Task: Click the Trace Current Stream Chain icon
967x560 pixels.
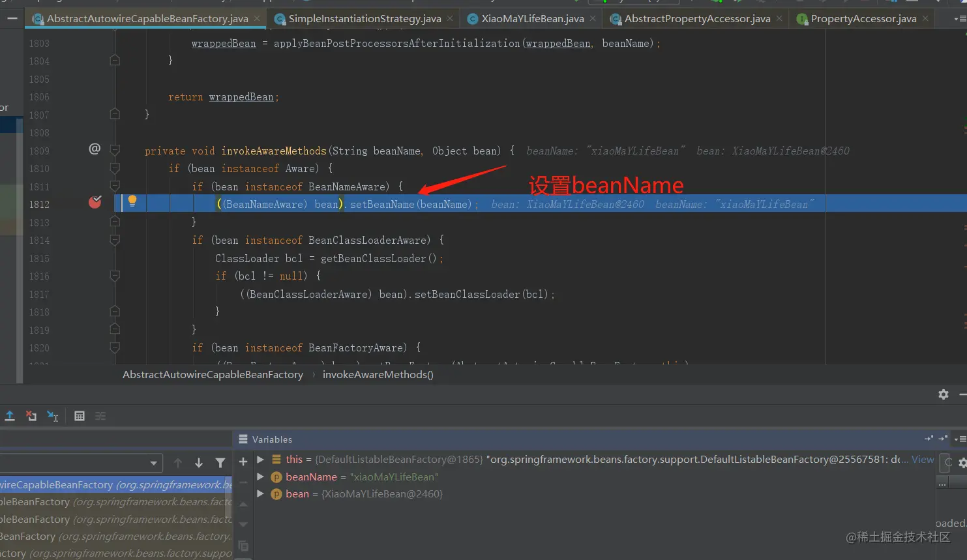Action: click(100, 416)
